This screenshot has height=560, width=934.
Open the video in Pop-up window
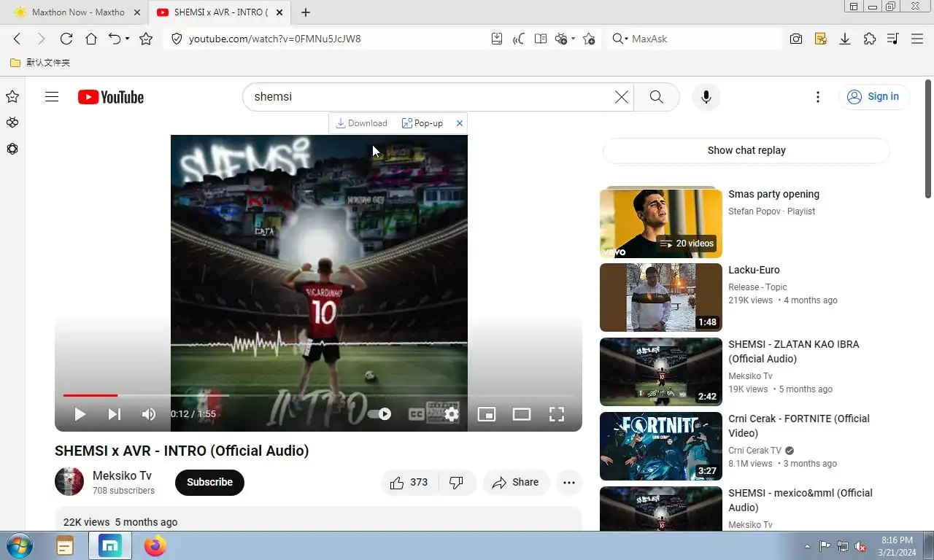(422, 123)
